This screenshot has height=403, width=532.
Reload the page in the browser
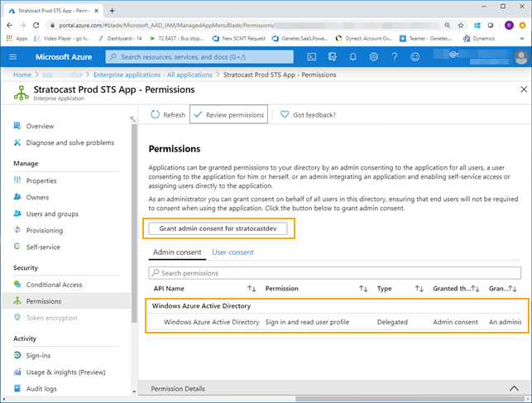(36, 25)
